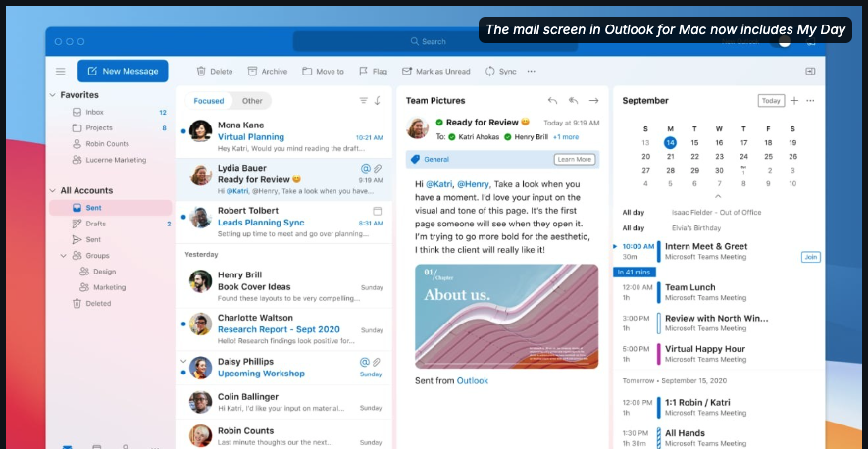Expand the Daisy Phillips conversation thread
This screenshot has width=868, height=449.
(x=183, y=361)
